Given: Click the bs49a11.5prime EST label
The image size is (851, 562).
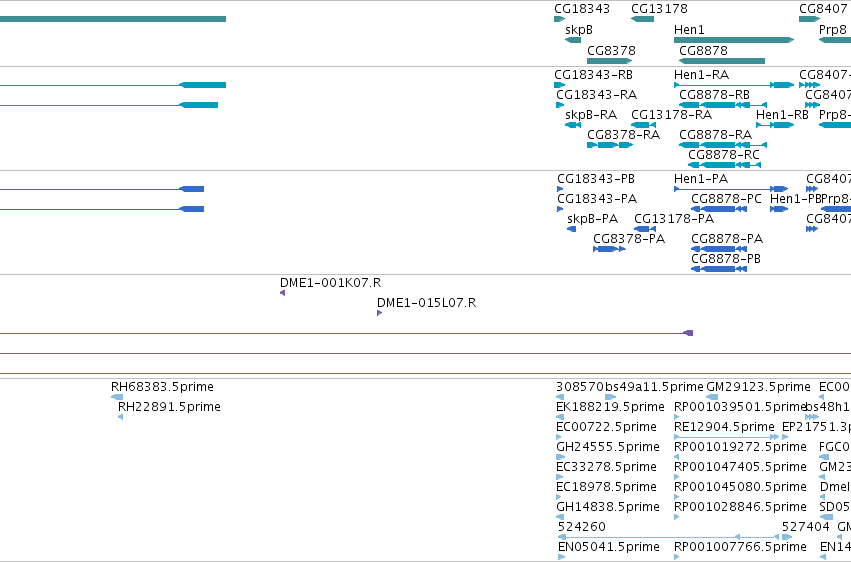Looking at the screenshot, I should (654, 387).
